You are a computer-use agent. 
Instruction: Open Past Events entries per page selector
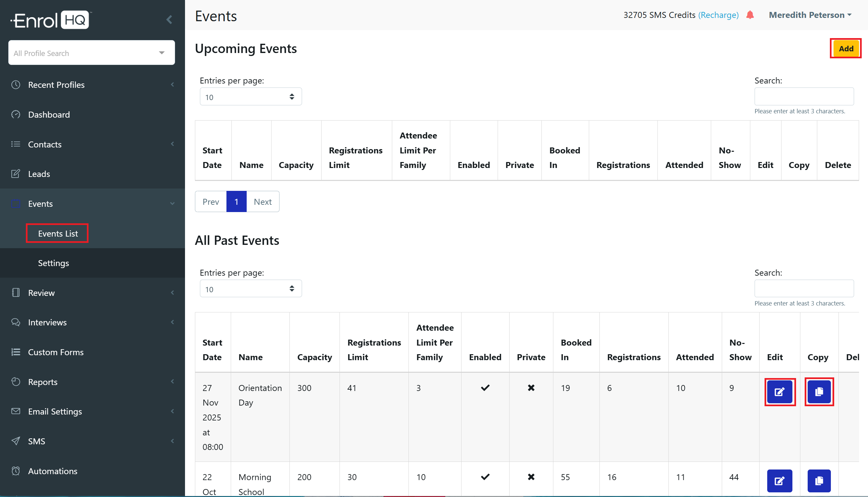pos(250,289)
